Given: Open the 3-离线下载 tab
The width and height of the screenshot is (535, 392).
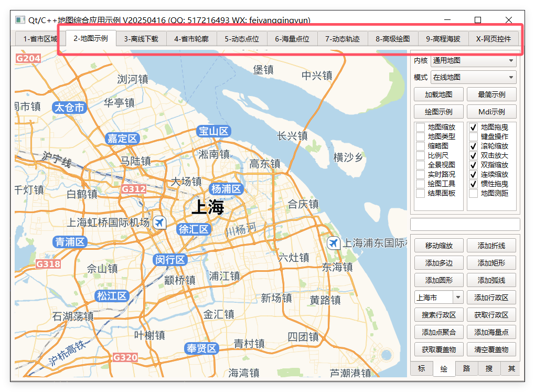Looking at the screenshot, I should (x=141, y=39).
